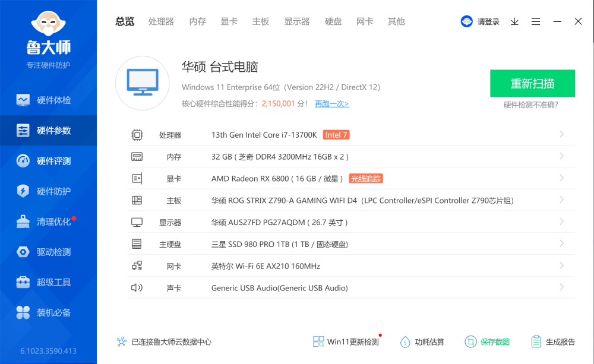Image resolution: width=594 pixels, height=364 pixels.
Task: Click the 32 GB DDR4 memory text
Action: (x=280, y=157)
